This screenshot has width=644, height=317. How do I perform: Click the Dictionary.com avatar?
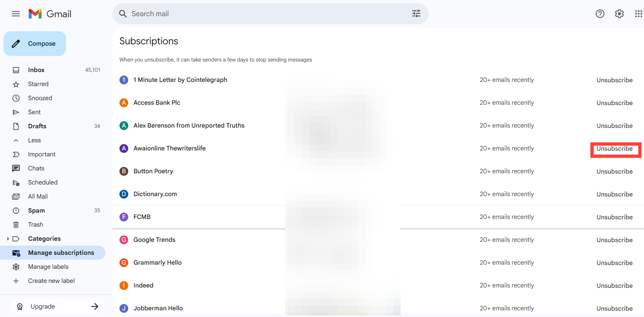tap(124, 194)
